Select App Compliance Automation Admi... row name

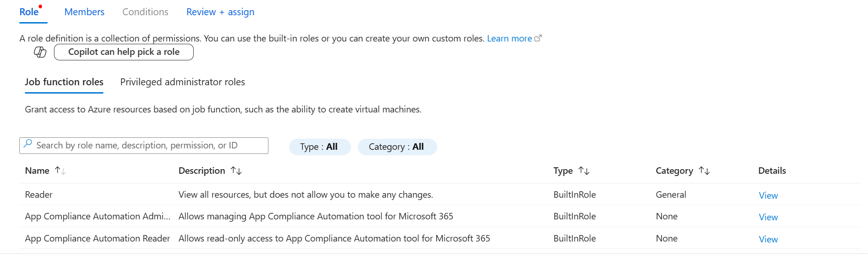98,216
